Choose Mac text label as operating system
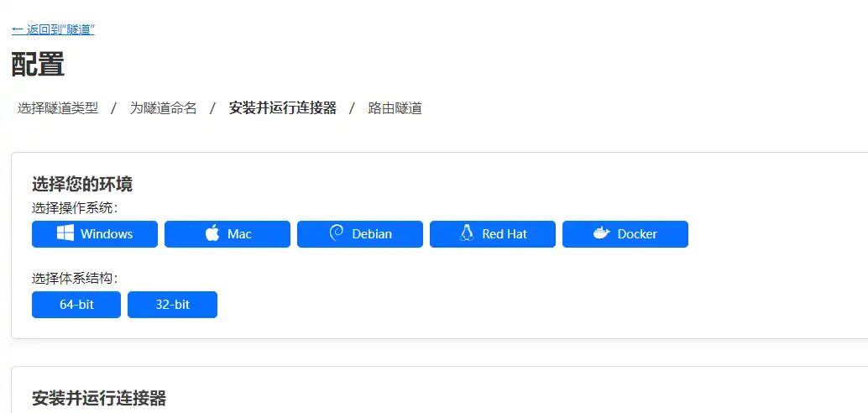 [239, 234]
